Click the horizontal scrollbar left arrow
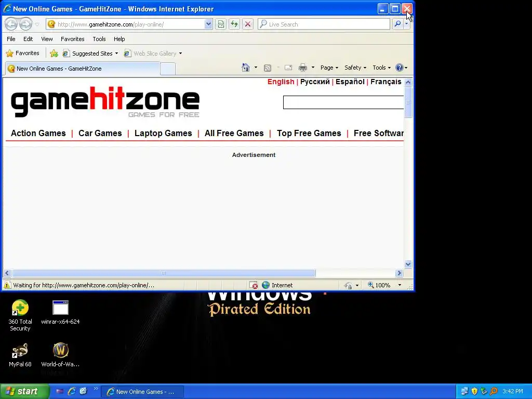The width and height of the screenshot is (532, 399). coord(7,273)
